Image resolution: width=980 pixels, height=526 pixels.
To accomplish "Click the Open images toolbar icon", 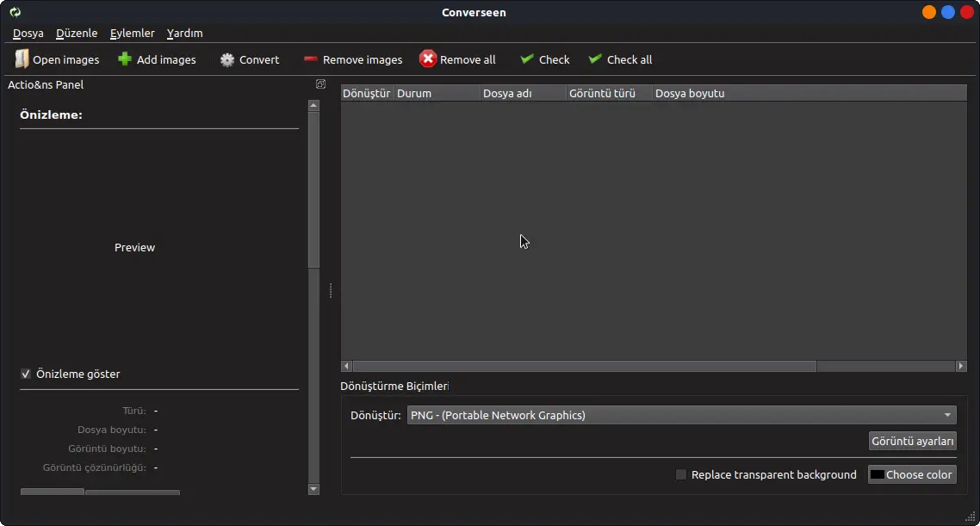I will pos(22,59).
